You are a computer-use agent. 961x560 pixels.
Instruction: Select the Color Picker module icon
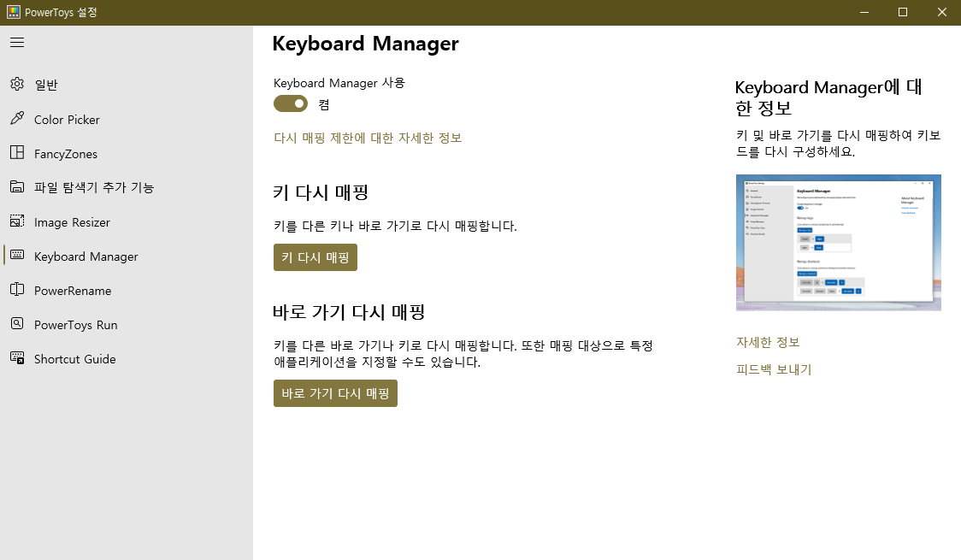[x=16, y=119]
